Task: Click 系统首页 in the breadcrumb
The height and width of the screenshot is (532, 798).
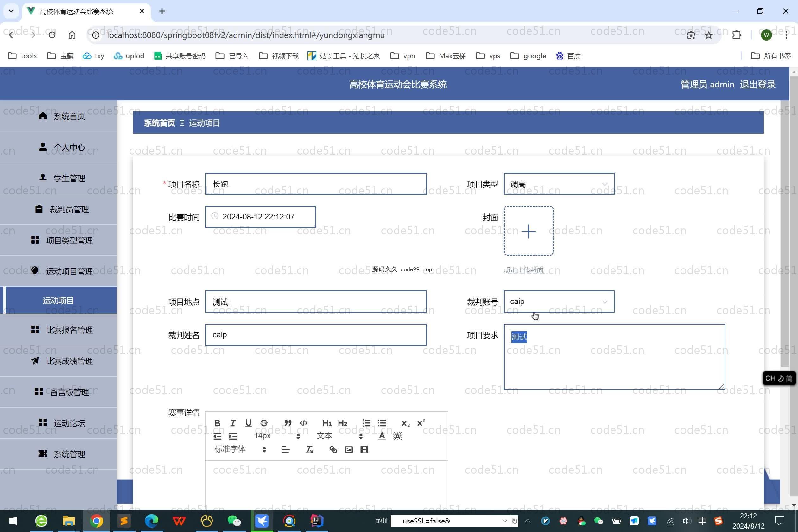Action: (159, 123)
